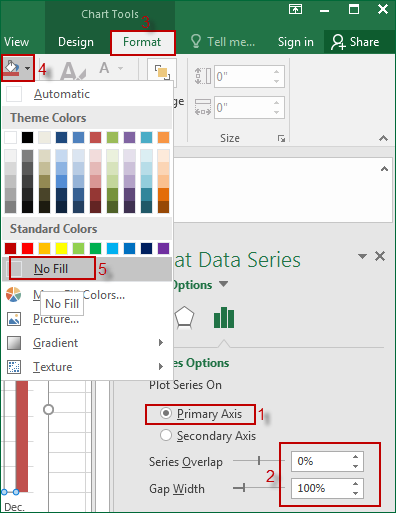Click the More Fill Colors color wheel icon
The width and height of the screenshot is (396, 513).
(14, 295)
